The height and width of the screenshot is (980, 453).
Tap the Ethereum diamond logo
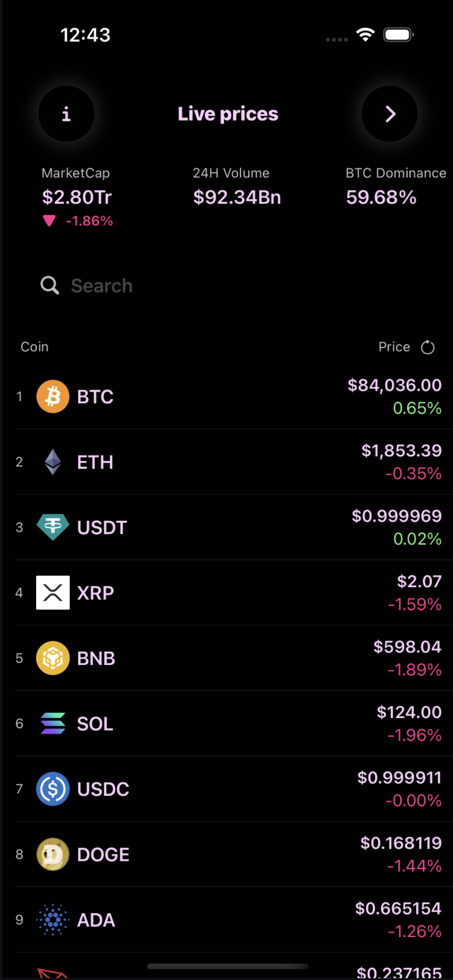[x=53, y=462]
